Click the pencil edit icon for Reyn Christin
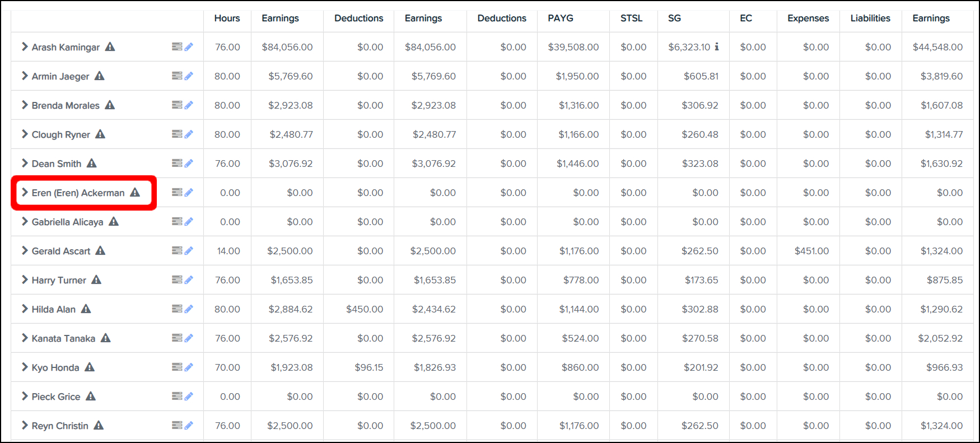Screen dimensions: 980x443 [189, 426]
